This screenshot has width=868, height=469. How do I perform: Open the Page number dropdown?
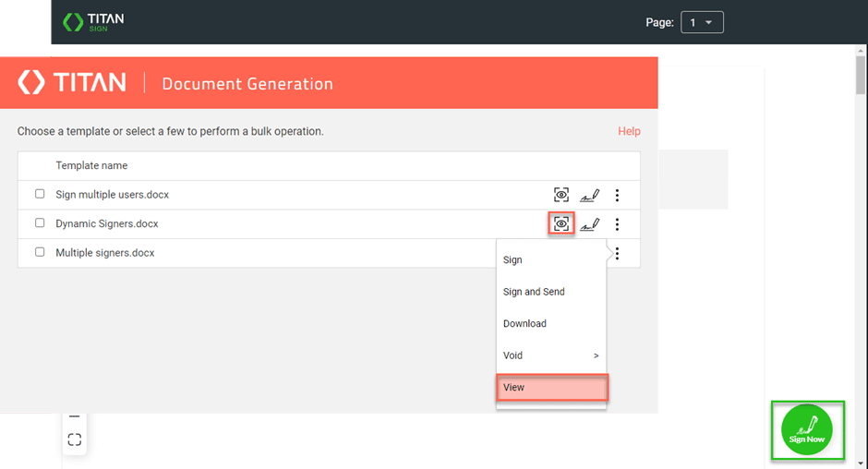coord(702,22)
